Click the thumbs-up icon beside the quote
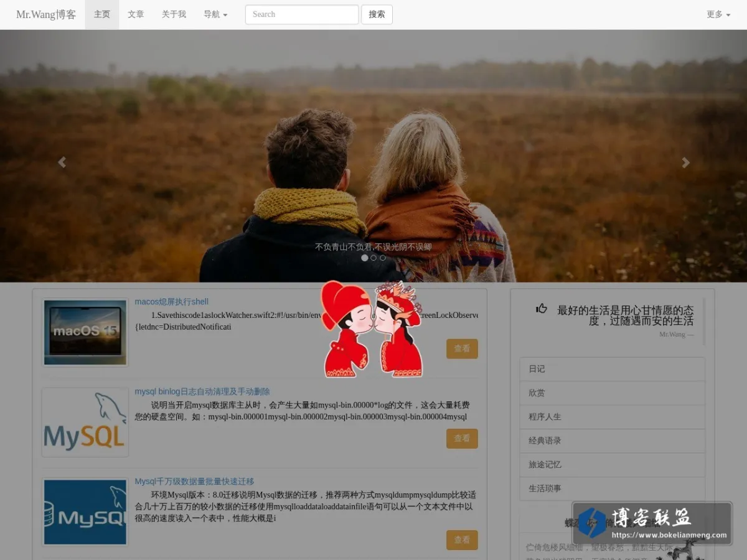Viewport: 747px width, 560px height. pyautogui.click(x=542, y=308)
